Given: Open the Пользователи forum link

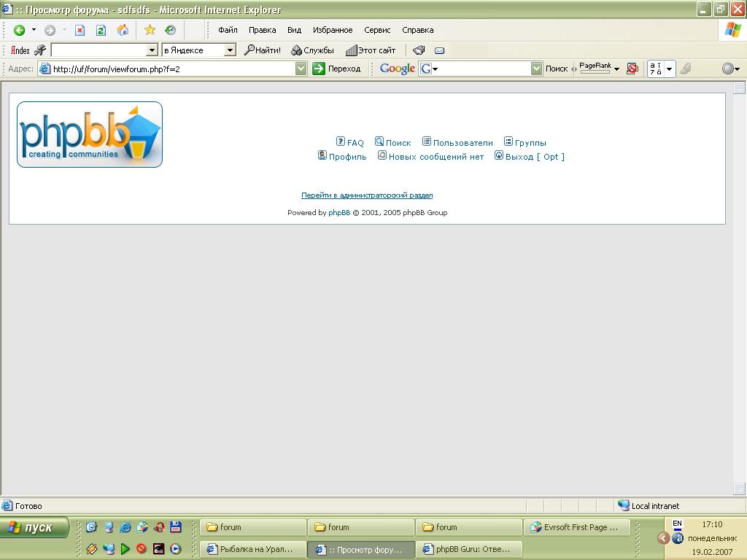Looking at the screenshot, I should click(462, 143).
